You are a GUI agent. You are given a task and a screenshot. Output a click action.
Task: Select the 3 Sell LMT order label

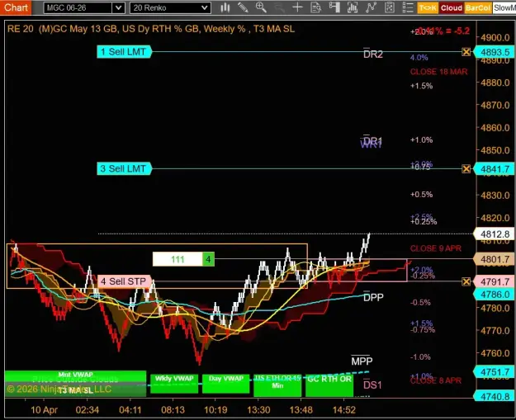point(124,168)
